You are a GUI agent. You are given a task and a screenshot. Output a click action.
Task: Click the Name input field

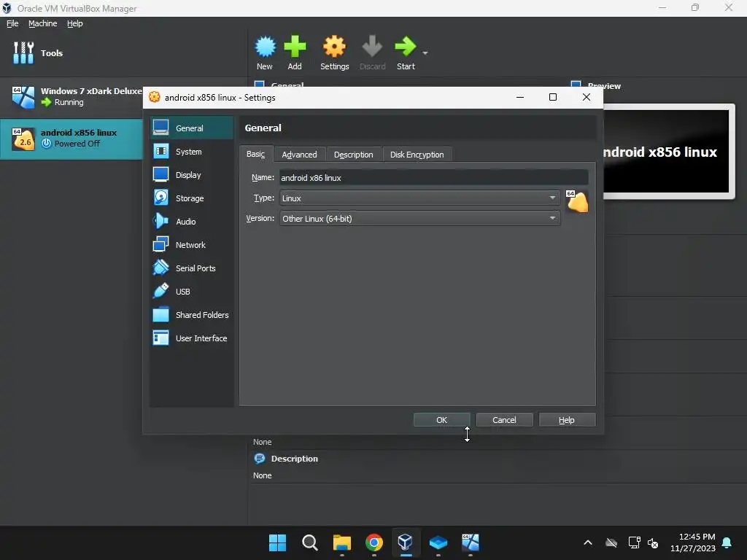[433, 178]
